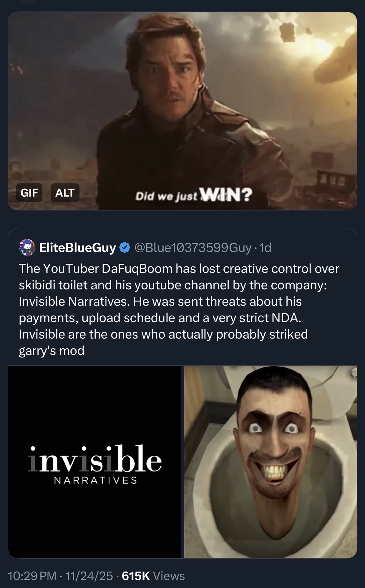Open the ALT text description badge

pos(65,193)
